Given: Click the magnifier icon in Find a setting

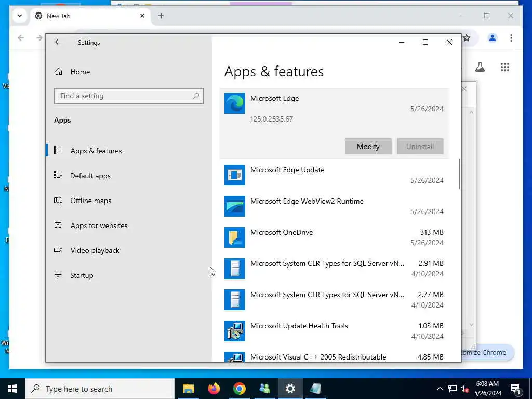Looking at the screenshot, I should pos(196,96).
